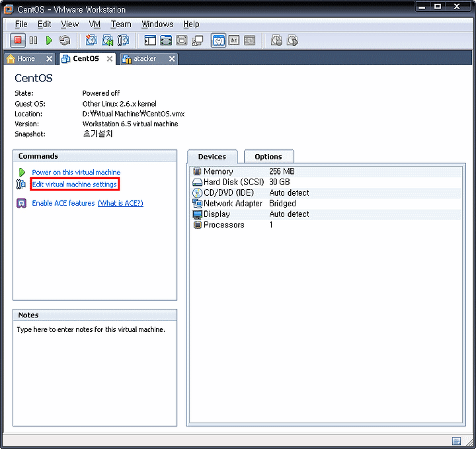The image size is (476, 449).
Task: Click the wrench icon beside Edit settings
Action: click(21, 184)
